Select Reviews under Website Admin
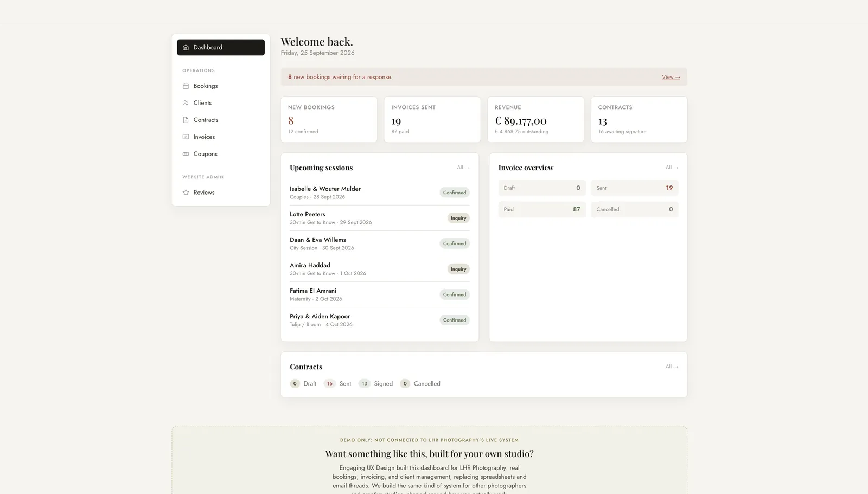Image resolution: width=868 pixels, height=494 pixels. tap(221, 193)
